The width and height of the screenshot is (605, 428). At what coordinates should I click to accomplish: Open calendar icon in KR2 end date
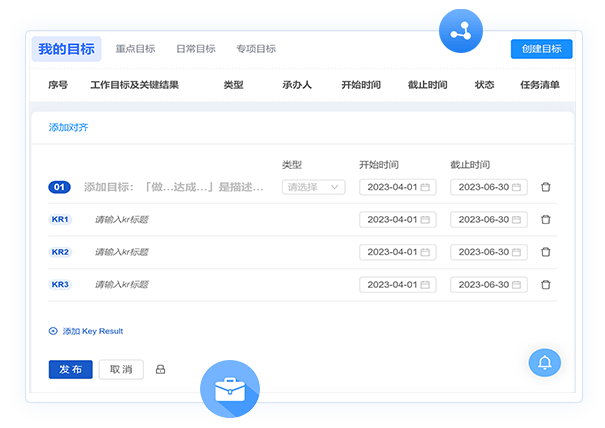click(516, 252)
